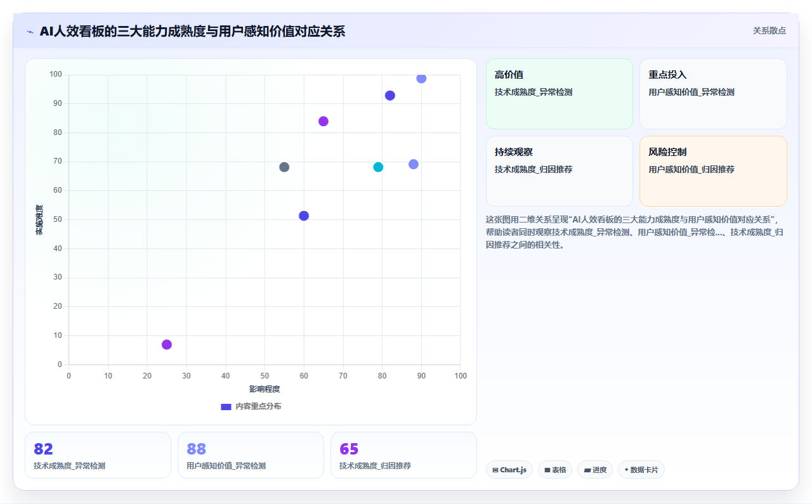Toggle the 内容重点分布 legend item
Viewport: 812px width, 504px height.
tap(251, 406)
